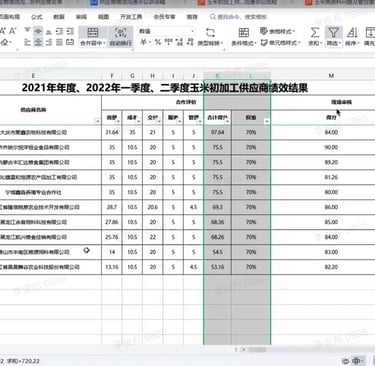Select the cell with value 31.64
375x366 pixels.
[x=112, y=132]
